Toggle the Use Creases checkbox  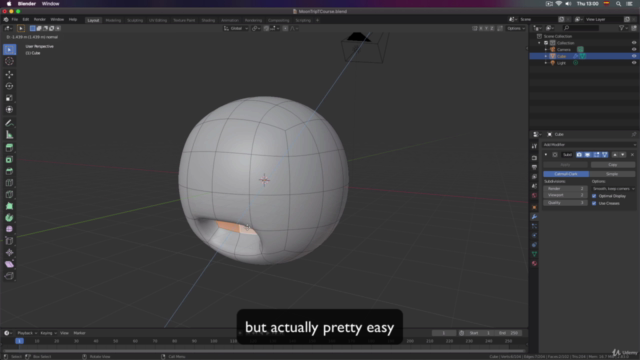point(594,203)
